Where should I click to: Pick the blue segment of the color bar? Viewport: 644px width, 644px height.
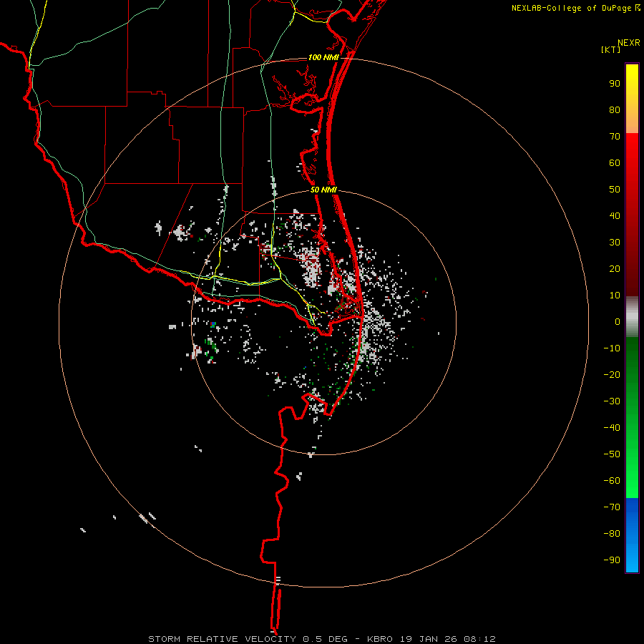[x=632, y=535]
